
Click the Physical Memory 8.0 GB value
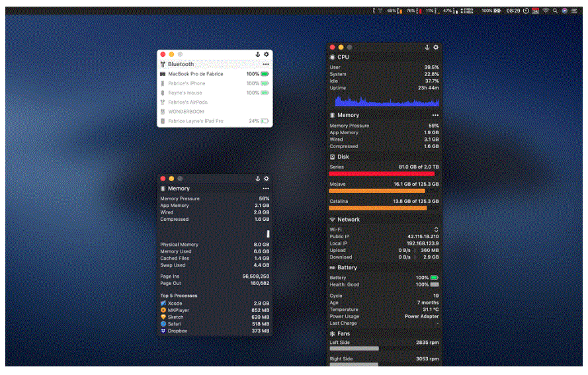261,245
